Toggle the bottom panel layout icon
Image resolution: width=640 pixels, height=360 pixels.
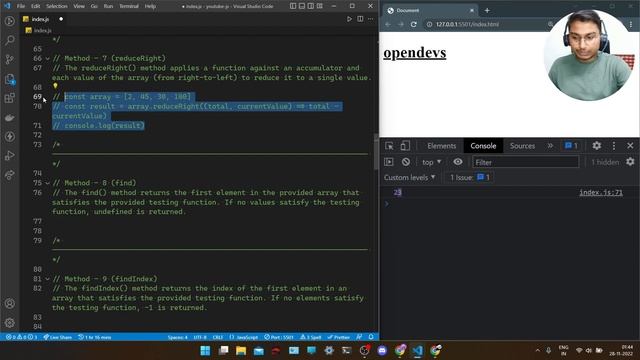pos(302,6)
